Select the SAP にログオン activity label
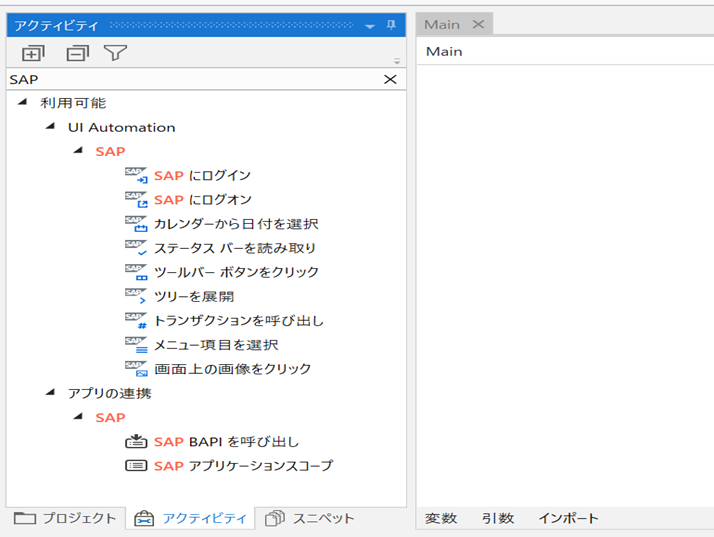The width and height of the screenshot is (714, 537). click(203, 199)
